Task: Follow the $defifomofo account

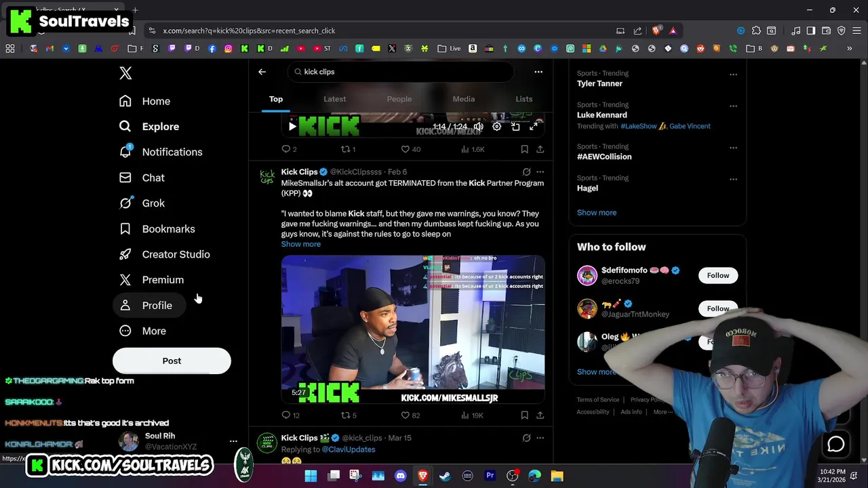Action: coord(718,275)
